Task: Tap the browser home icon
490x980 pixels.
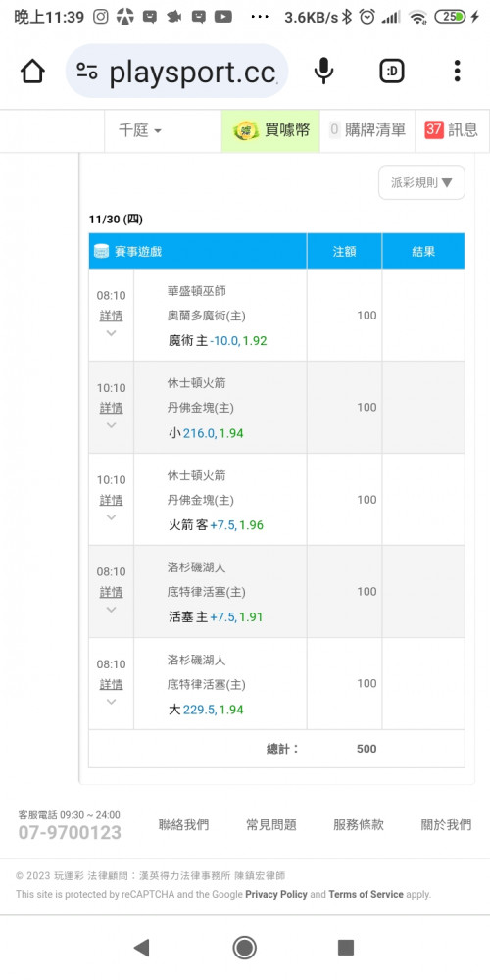Action: tap(32, 72)
